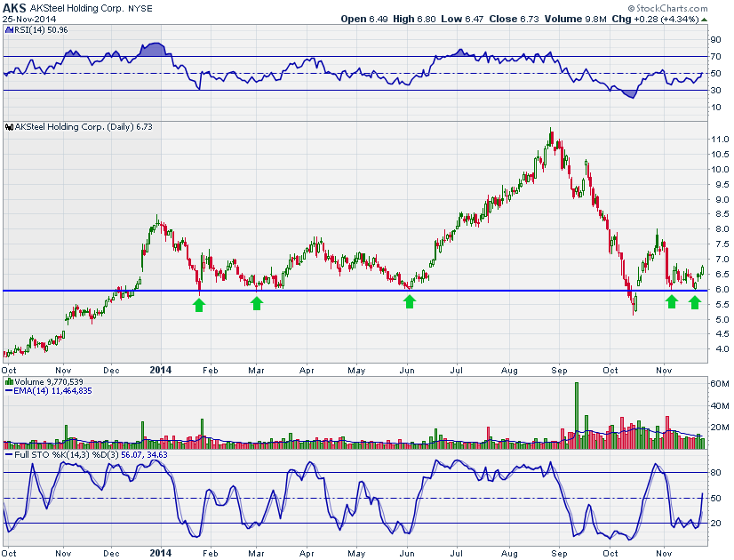Click the green arrow under the March low
The height and width of the screenshot is (560, 734).
click(257, 304)
